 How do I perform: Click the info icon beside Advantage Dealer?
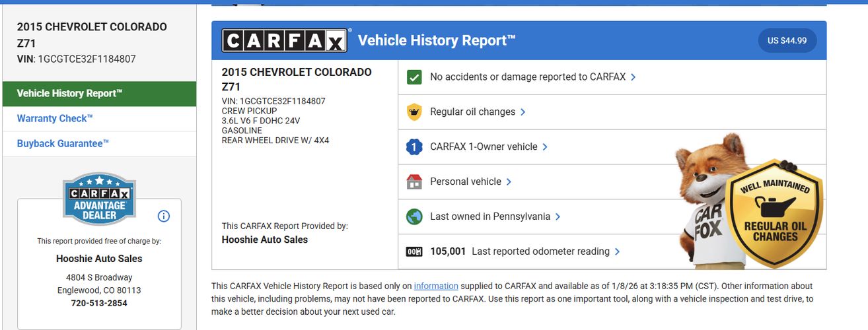coord(164,216)
